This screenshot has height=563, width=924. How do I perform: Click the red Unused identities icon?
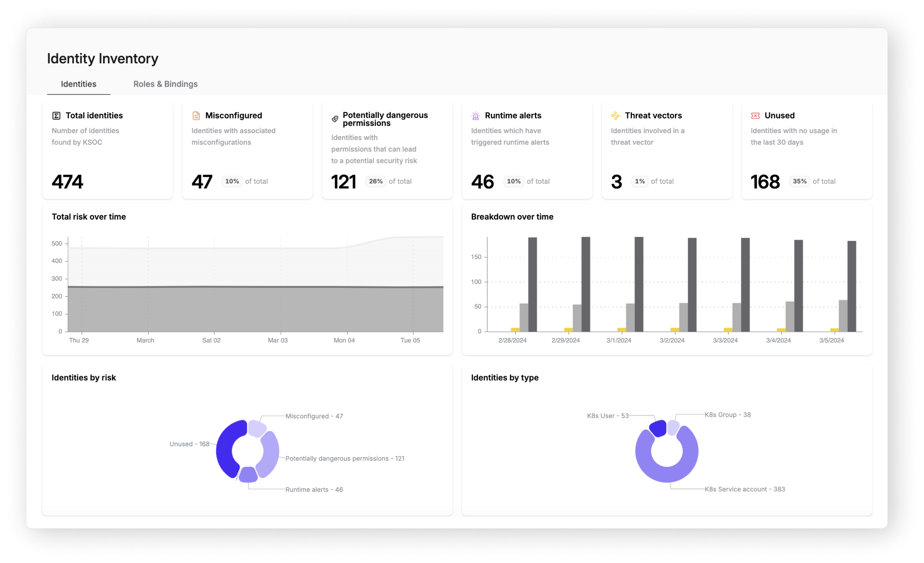755,116
